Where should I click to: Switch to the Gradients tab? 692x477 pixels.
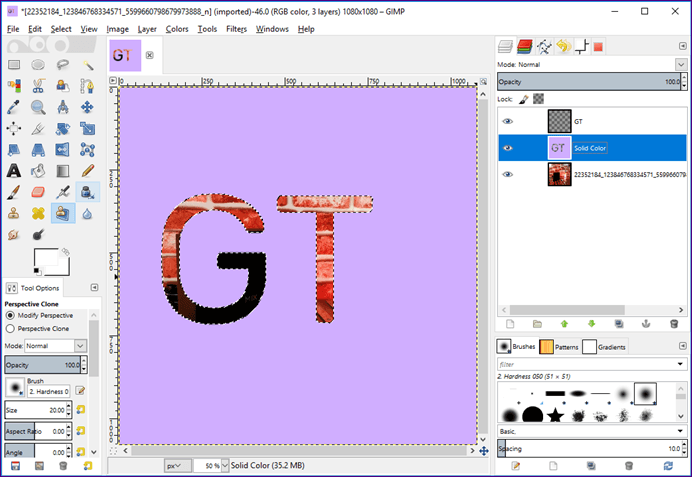point(604,347)
